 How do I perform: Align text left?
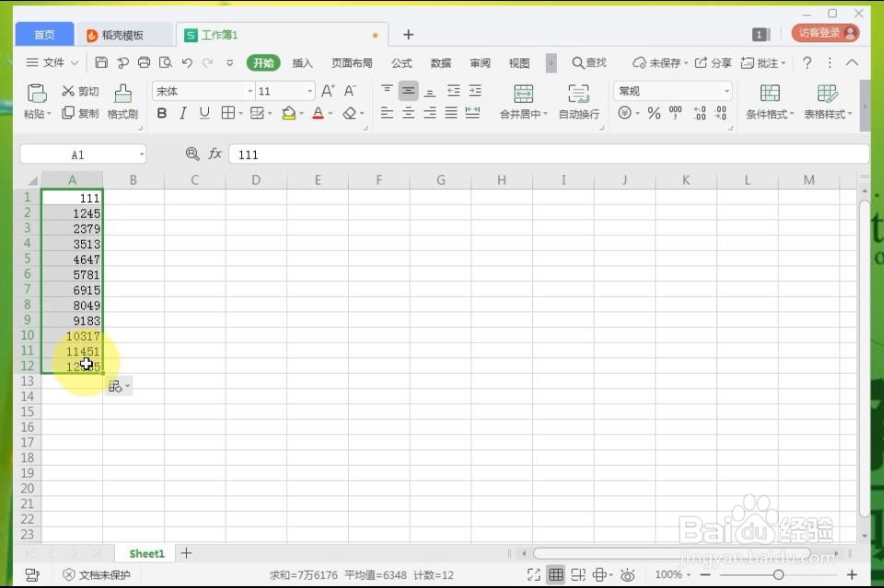[x=387, y=113]
